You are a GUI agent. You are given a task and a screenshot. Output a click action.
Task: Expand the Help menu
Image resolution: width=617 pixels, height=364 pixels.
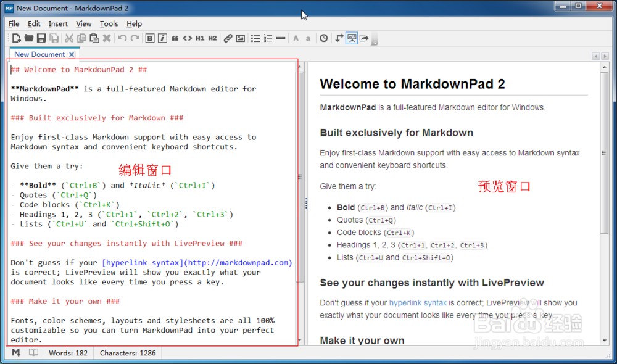click(x=134, y=23)
